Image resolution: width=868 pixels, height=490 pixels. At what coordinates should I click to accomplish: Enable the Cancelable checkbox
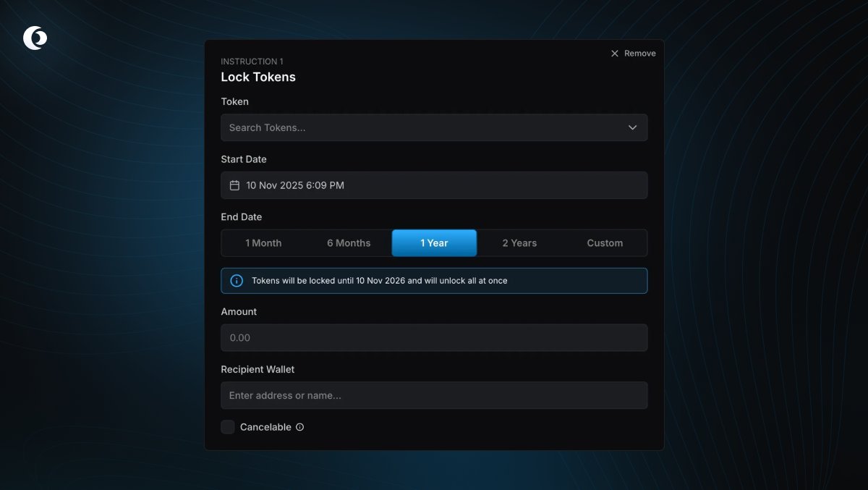tap(228, 427)
